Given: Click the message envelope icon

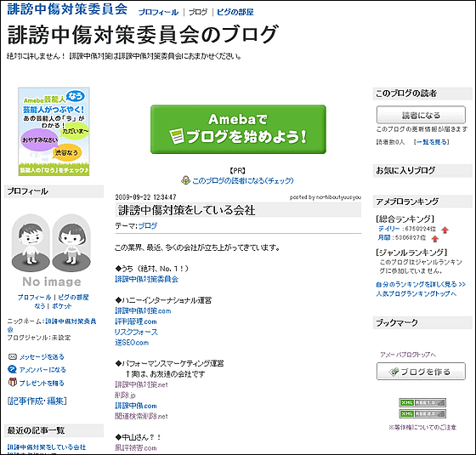Looking at the screenshot, I should (x=13, y=356).
